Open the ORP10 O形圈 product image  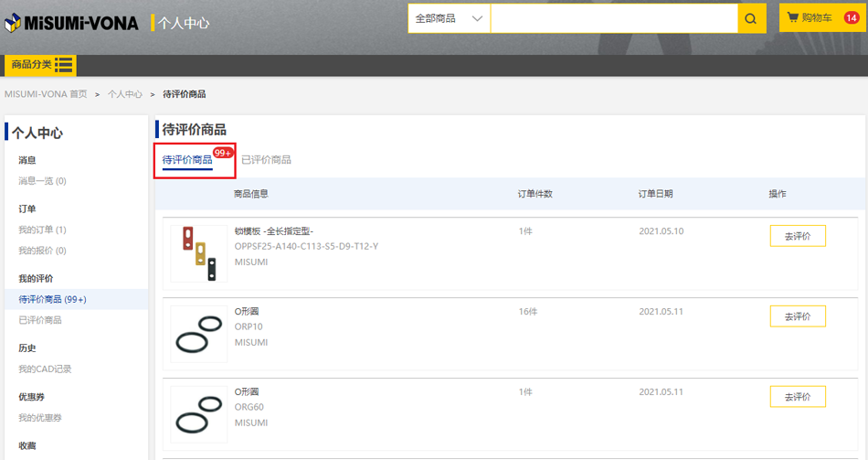click(199, 334)
